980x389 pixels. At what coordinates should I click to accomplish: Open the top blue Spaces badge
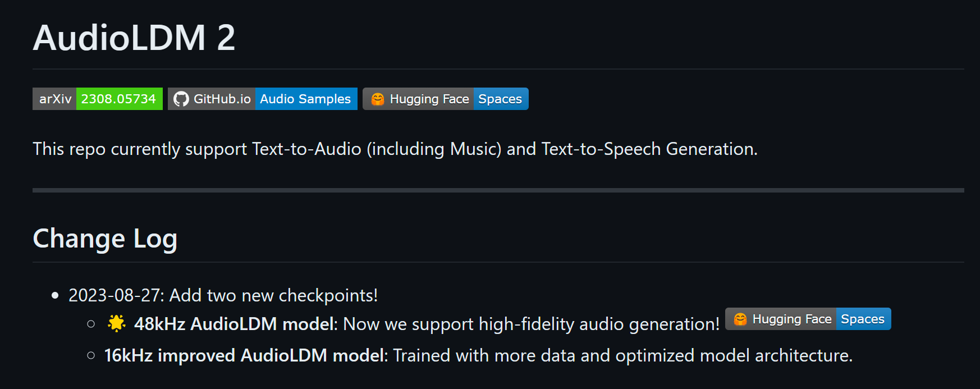click(x=501, y=99)
